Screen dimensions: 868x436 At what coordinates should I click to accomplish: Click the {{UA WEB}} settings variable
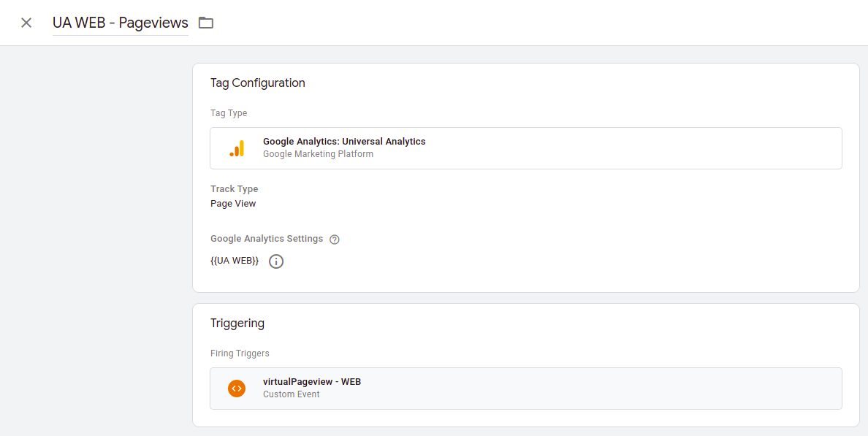234,260
